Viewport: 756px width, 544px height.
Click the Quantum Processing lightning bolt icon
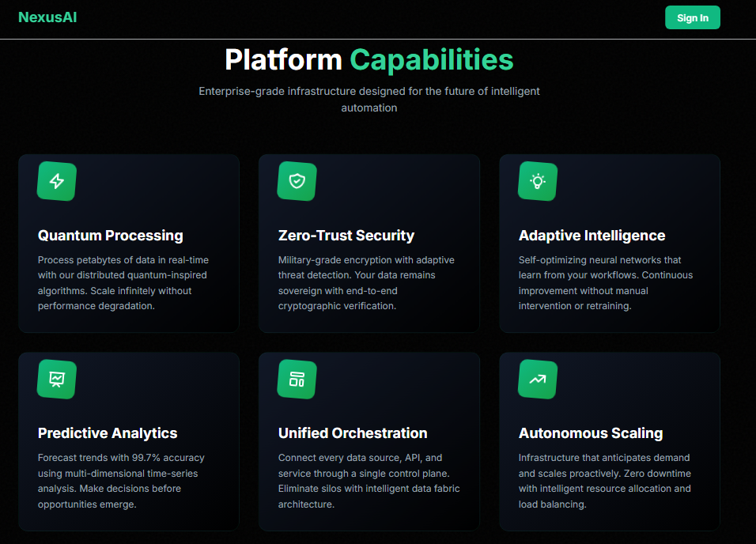55,180
